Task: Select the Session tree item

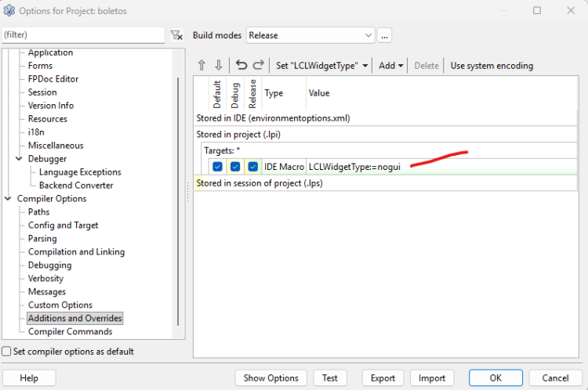Action: [42, 92]
